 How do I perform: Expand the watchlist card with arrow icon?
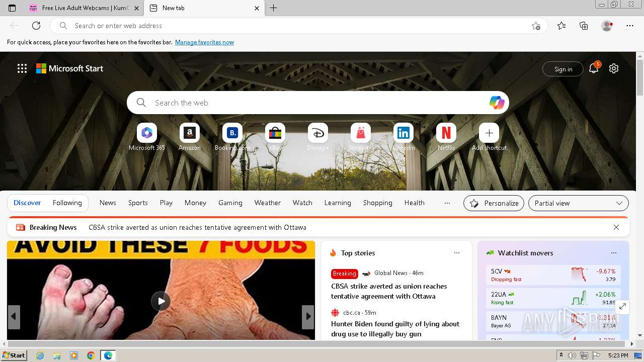click(622, 306)
